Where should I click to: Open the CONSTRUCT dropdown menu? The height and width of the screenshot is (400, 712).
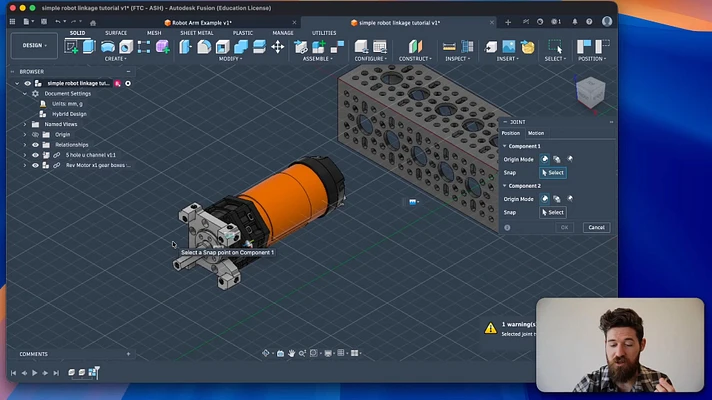pos(415,59)
